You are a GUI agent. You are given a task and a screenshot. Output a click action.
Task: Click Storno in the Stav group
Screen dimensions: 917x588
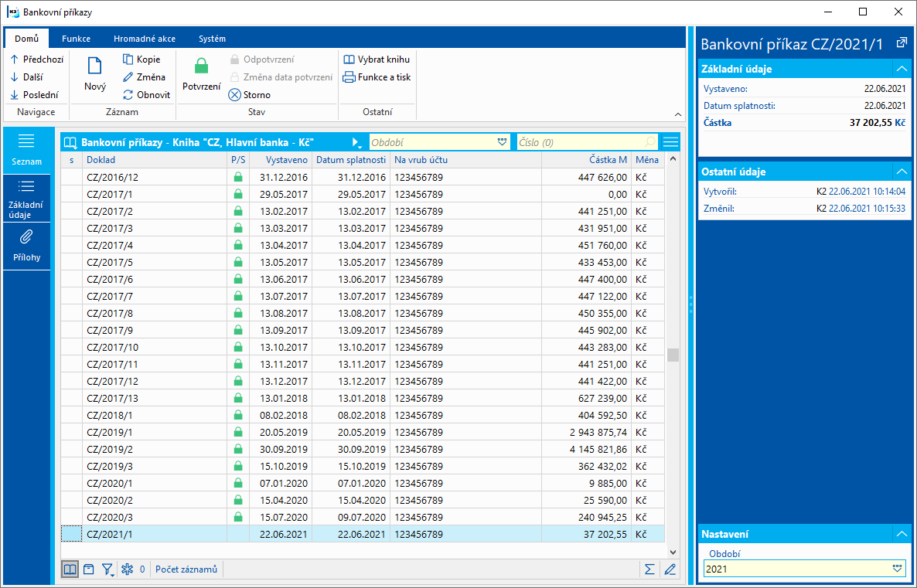tap(250, 95)
